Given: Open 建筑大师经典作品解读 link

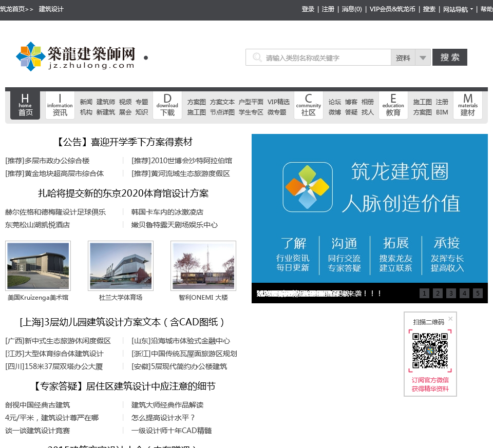Looking at the screenshot, I should click(167, 405).
